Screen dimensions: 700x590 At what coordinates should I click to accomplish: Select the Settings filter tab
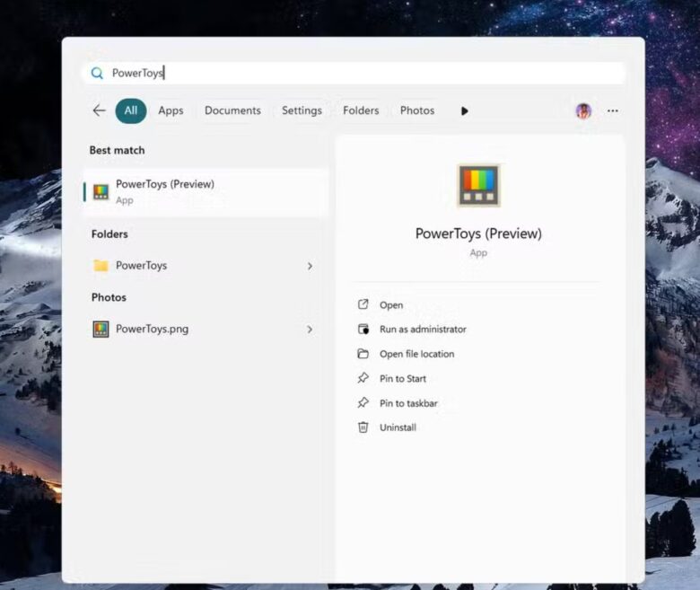302,110
